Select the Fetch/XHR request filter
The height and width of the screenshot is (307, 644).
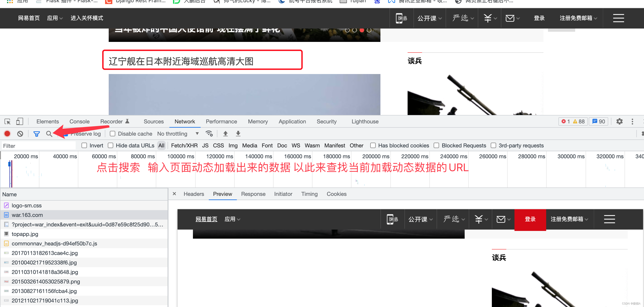click(184, 145)
